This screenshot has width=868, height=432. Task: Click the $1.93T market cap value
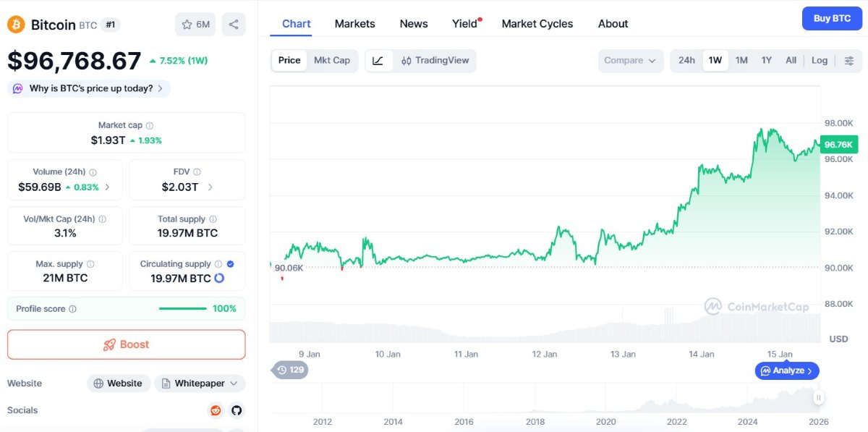point(108,140)
